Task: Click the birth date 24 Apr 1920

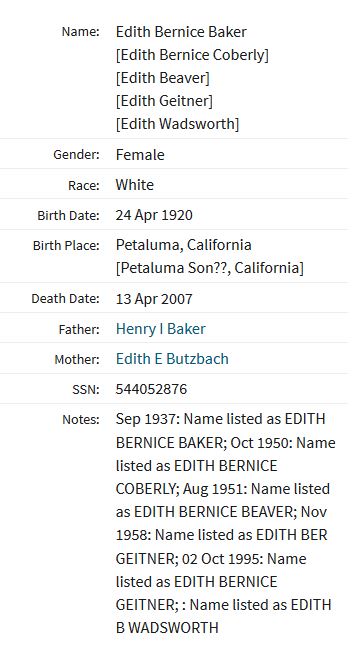Action: pos(154,215)
